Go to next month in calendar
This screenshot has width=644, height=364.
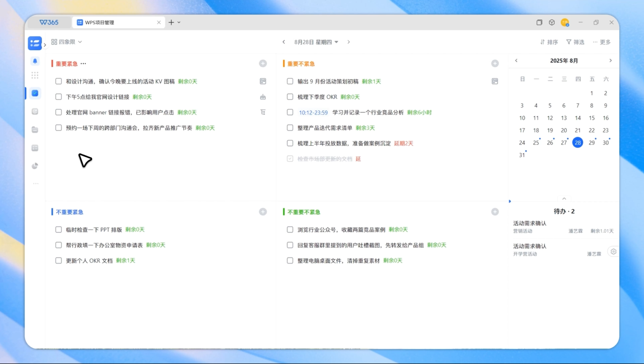611,61
